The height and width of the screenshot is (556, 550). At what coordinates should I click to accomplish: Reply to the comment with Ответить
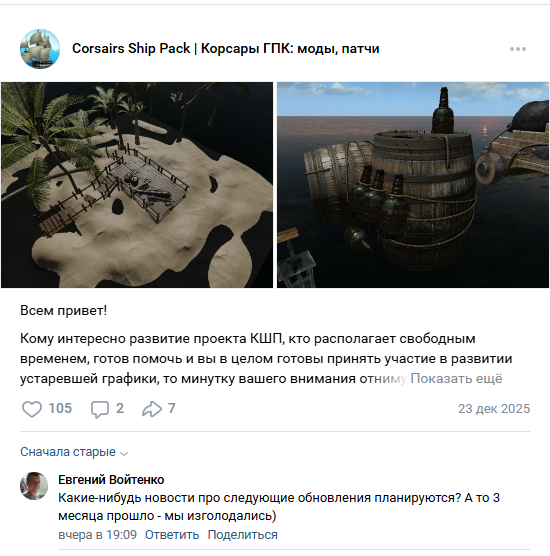coord(172,535)
